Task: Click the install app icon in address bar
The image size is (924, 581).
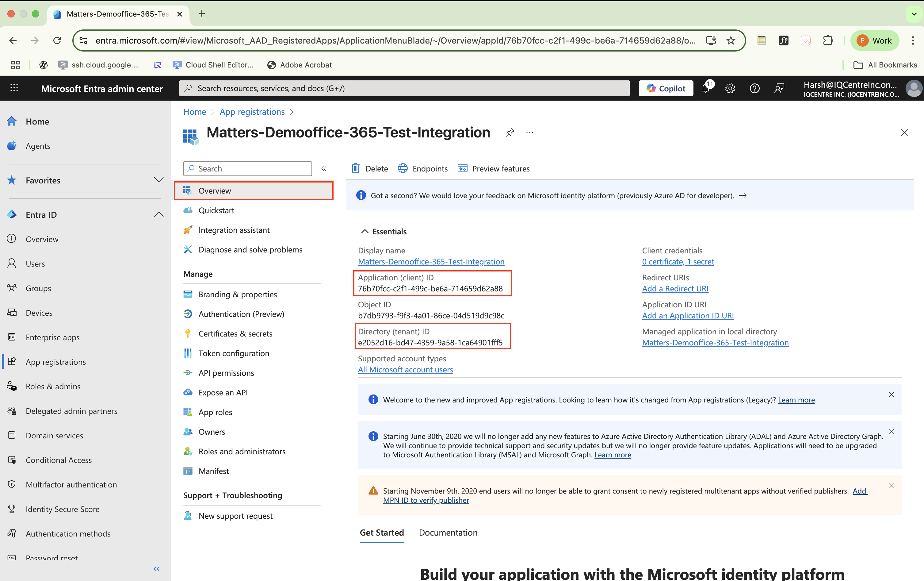Action: [x=711, y=40]
